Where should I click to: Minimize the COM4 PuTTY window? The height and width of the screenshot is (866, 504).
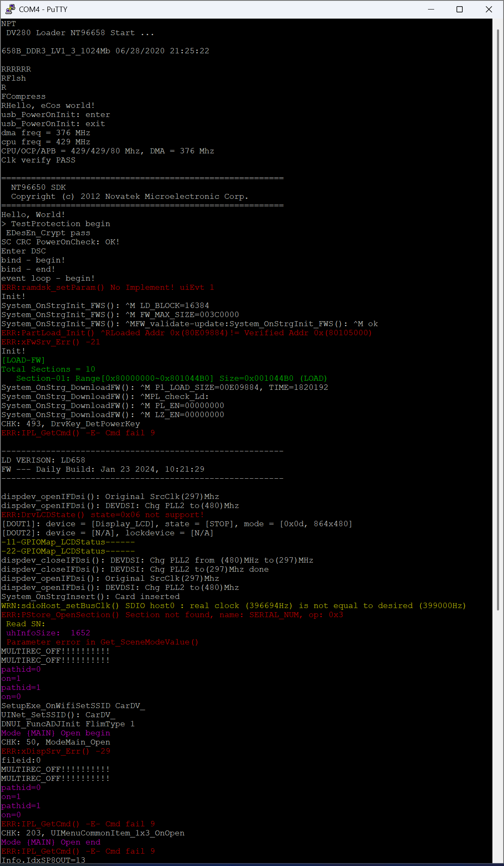click(x=431, y=9)
